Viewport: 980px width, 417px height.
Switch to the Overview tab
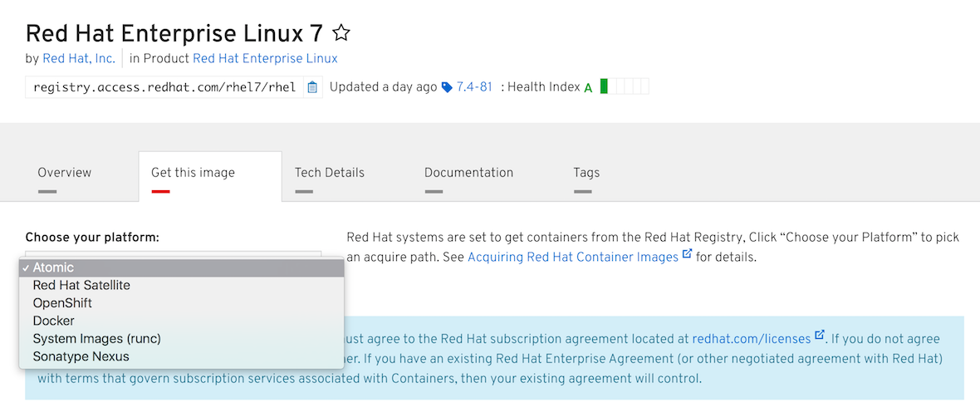tap(65, 173)
